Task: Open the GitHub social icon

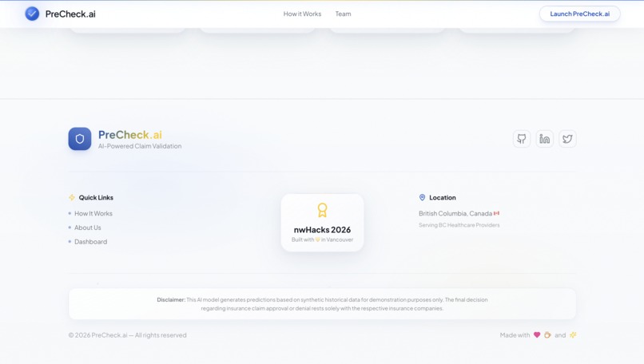Action: [x=521, y=139]
